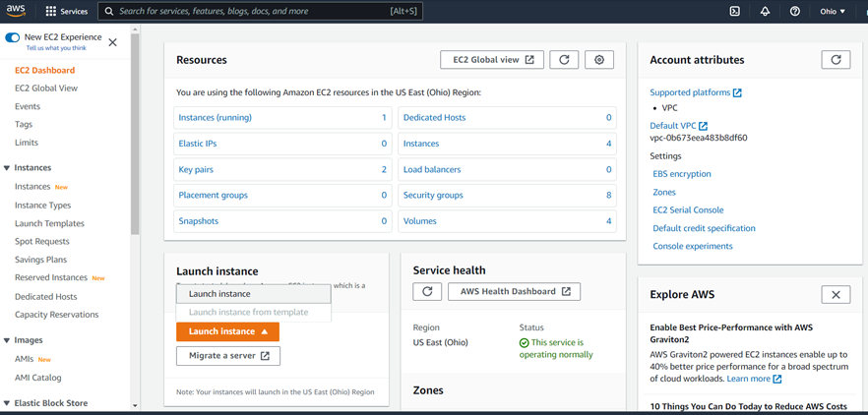868x415 pixels.
Task: Refresh the Service health panel
Action: pyautogui.click(x=427, y=292)
